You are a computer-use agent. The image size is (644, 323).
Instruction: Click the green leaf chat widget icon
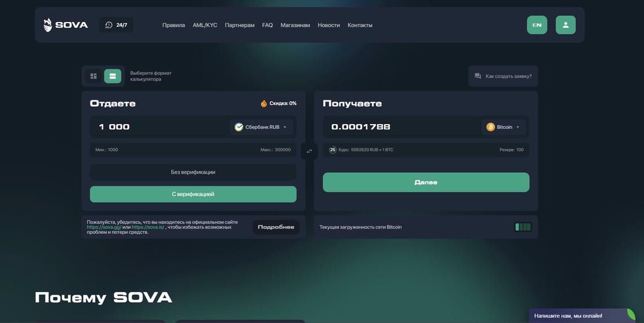tap(631, 315)
